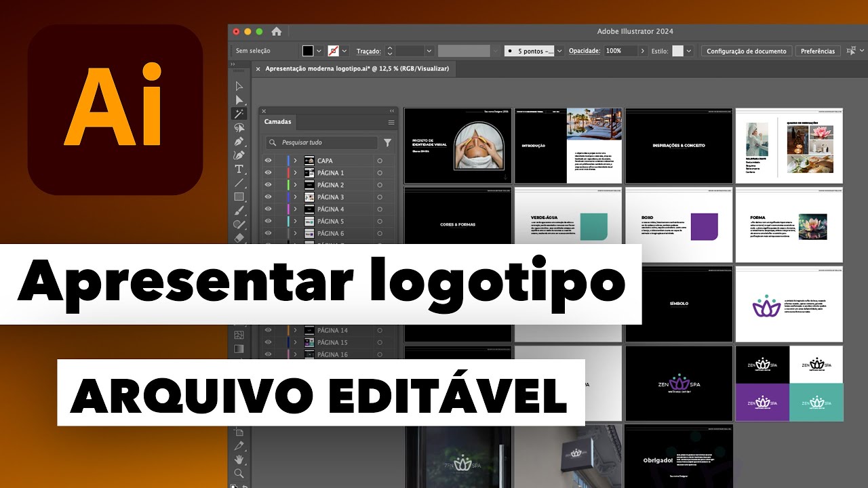Screen dimensions: 868x488
Task: Close the Camadas floating panel
Action: coord(264,110)
